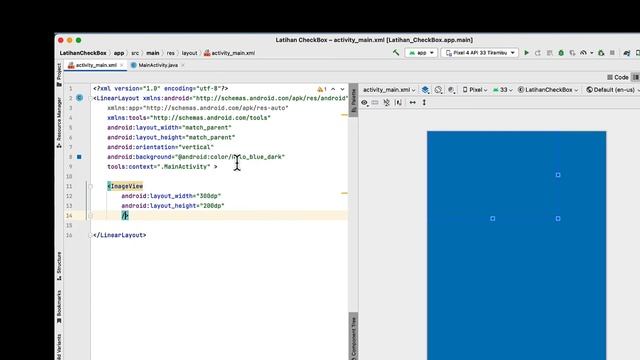Open the dropdown arrow next to the profiler icon

coord(591,53)
